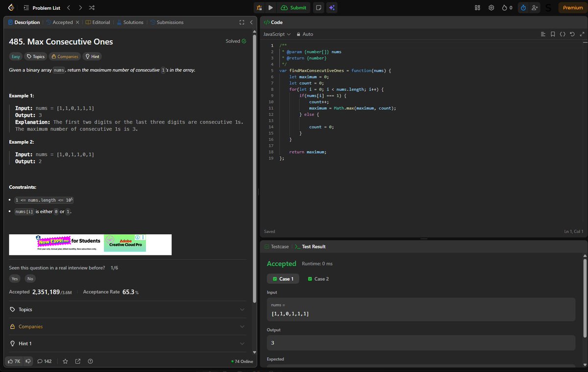Bookmark the code with the bookmark icon
Screen dimensions: 588x372
tap(553, 34)
